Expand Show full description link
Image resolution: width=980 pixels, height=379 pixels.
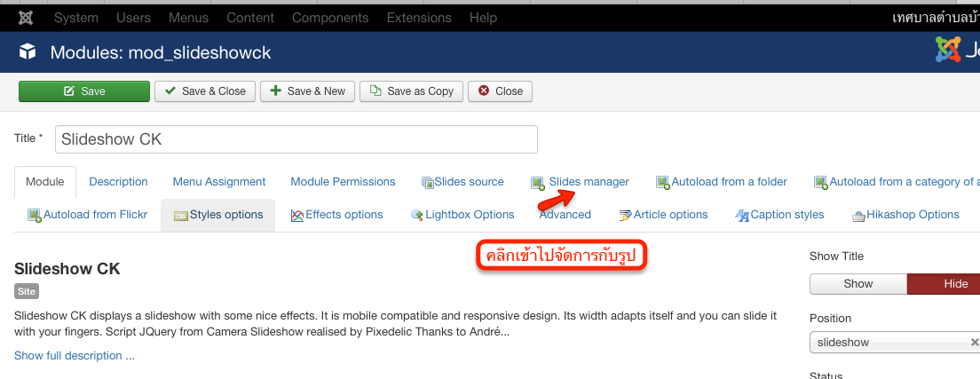pyautogui.click(x=75, y=356)
